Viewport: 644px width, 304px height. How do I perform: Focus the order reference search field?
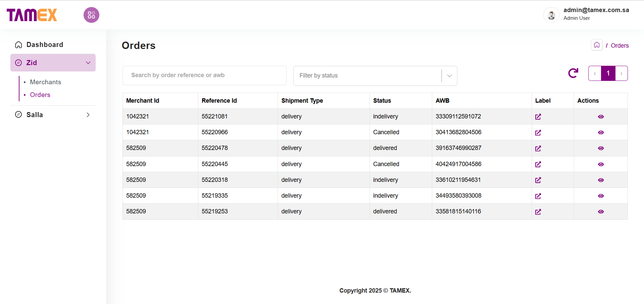[x=204, y=75]
